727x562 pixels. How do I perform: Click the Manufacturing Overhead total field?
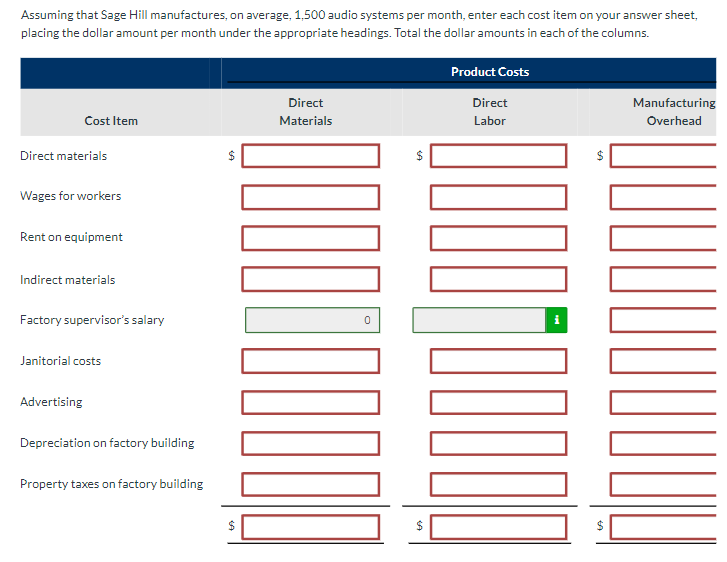[663, 527]
